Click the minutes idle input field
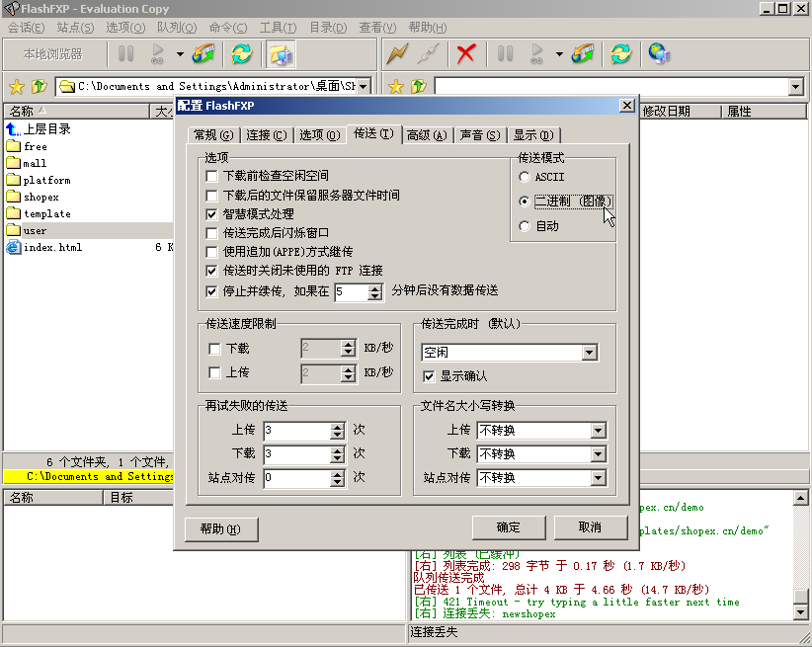 click(351, 292)
